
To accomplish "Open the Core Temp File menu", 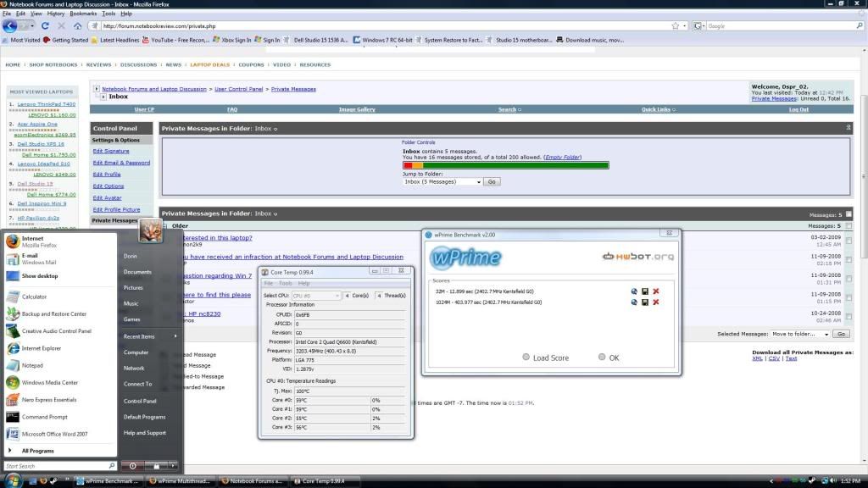I will 269,283.
